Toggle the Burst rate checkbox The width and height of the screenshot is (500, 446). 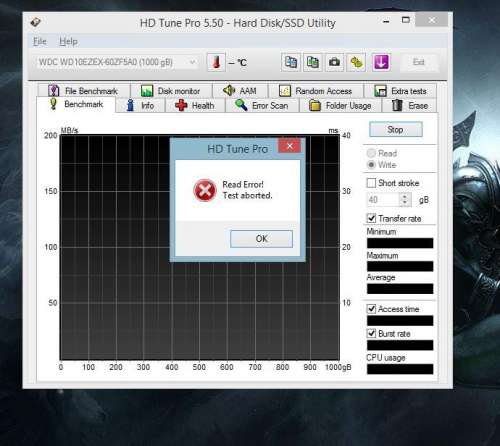point(371,333)
